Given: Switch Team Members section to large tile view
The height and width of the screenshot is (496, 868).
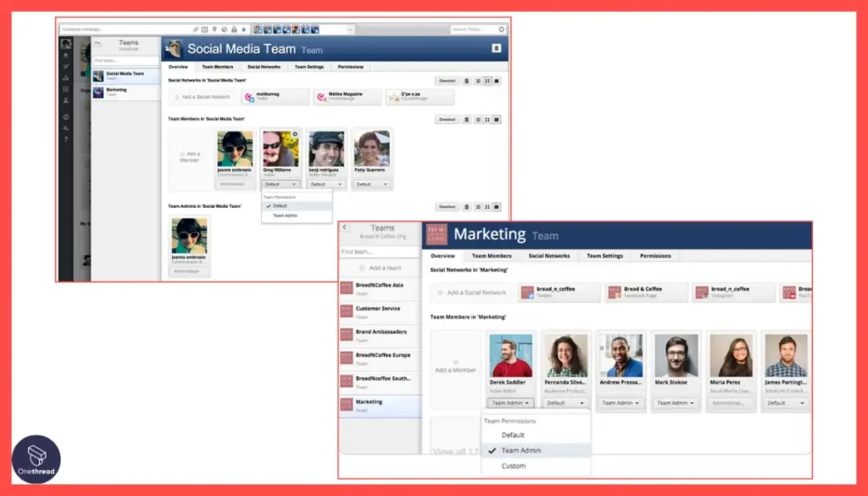Looking at the screenshot, I should [497, 120].
